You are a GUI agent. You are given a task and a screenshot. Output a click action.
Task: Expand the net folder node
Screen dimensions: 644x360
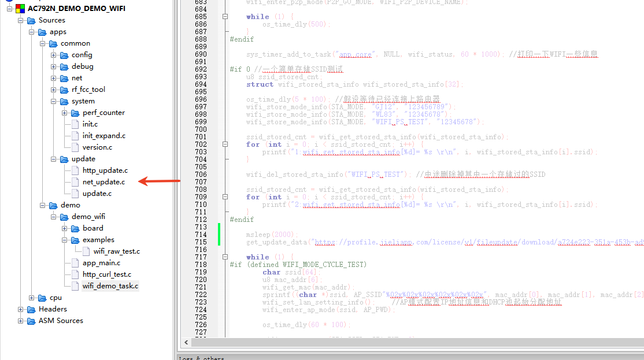click(x=54, y=78)
